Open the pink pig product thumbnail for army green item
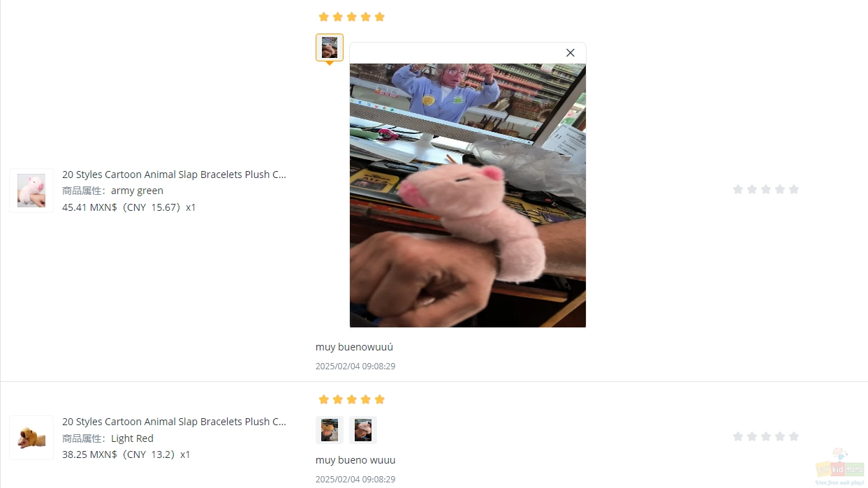Screen dimensions: 868x488 click(31, 191)
